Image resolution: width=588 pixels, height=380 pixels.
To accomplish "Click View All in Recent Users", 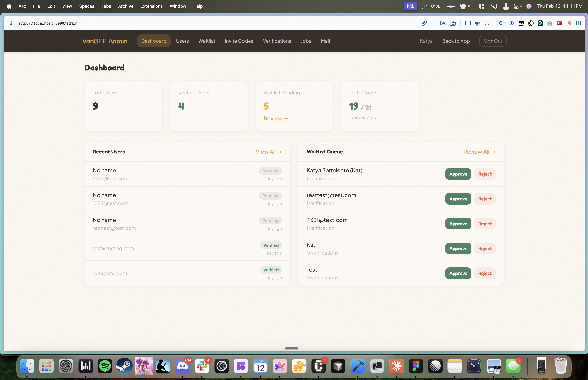I will point(268,152).
